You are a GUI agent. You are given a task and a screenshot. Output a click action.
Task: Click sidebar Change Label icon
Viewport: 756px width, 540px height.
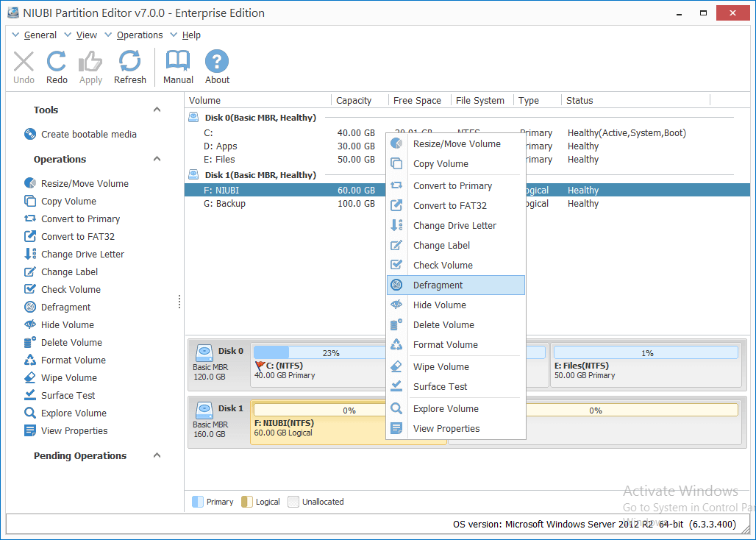click(x=30, y=271)
